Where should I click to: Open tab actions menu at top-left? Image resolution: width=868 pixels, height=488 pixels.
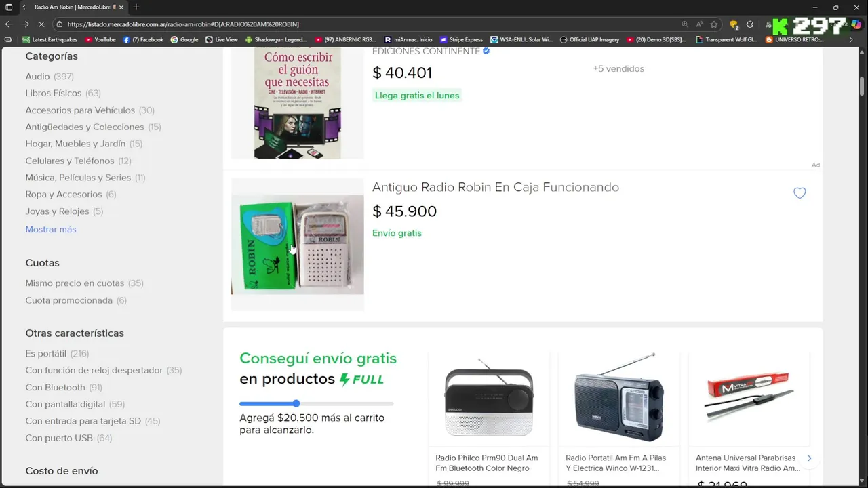9,7
